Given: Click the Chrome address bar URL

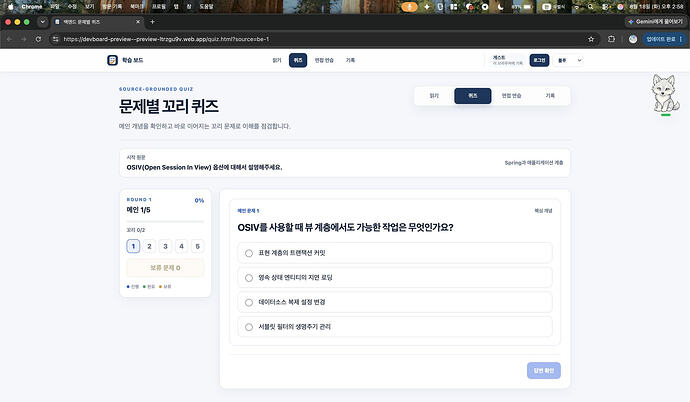Looking at the screenshot, I should tap(166, 39).
